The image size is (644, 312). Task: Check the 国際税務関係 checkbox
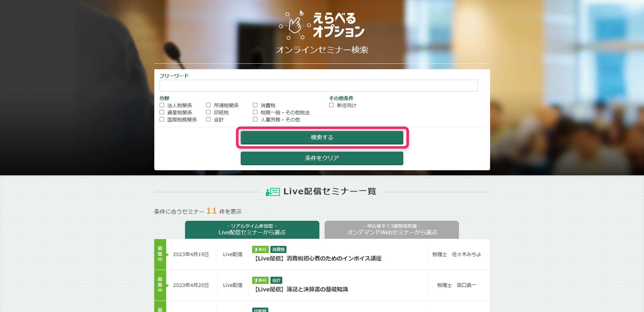[162, 119]
